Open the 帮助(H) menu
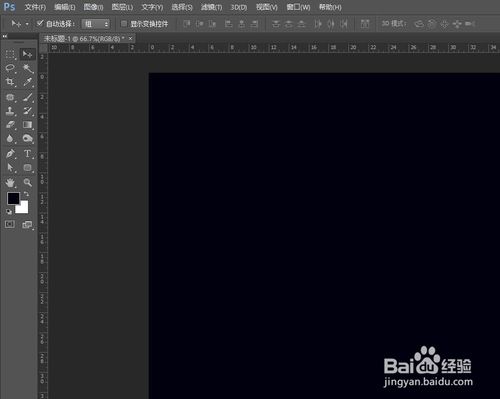The width and height of the screenshot is (500, 399). click(330, 7)
